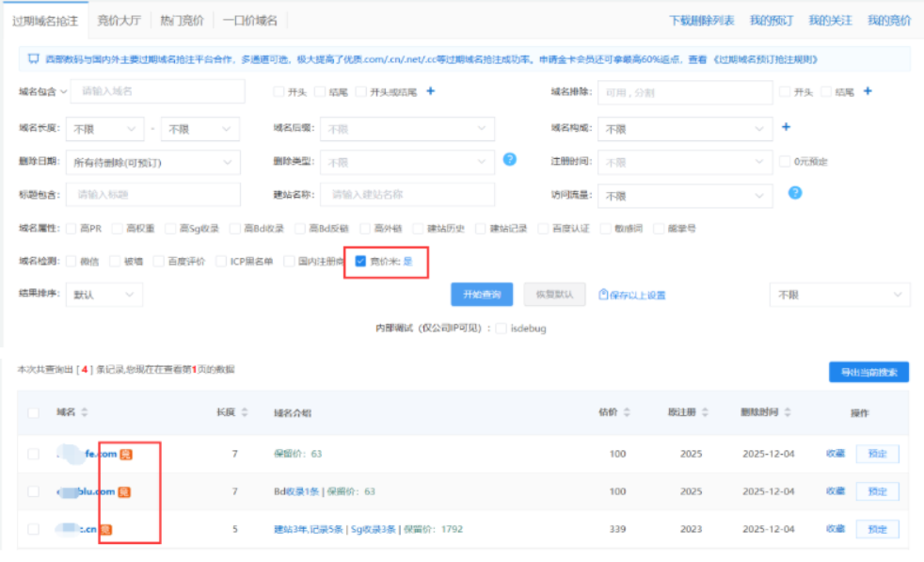Open the 删除日期 dropdown
Screen dimensions: 924x562
[x=153, y=162]
